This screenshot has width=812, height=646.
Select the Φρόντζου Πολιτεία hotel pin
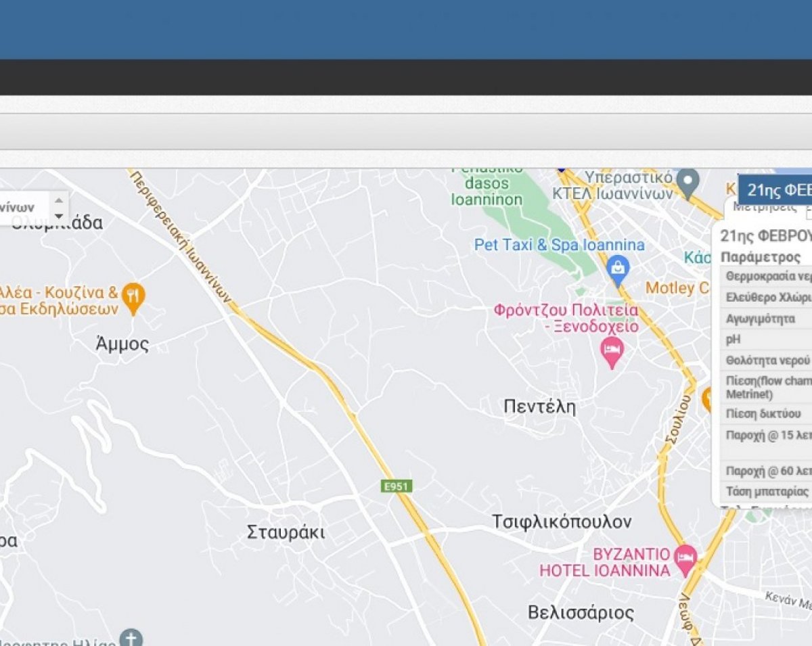[x=612, y=351]
